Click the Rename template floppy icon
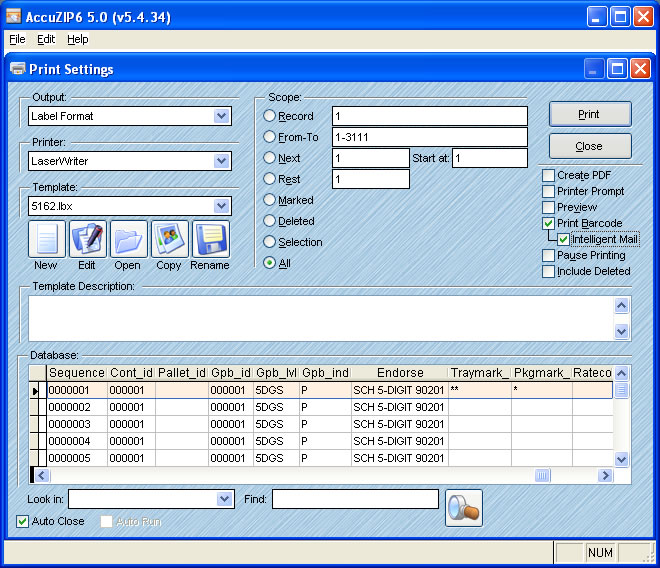Image resolution: width=660 pixels, height=568 pixels. click(x=210, y=239)
